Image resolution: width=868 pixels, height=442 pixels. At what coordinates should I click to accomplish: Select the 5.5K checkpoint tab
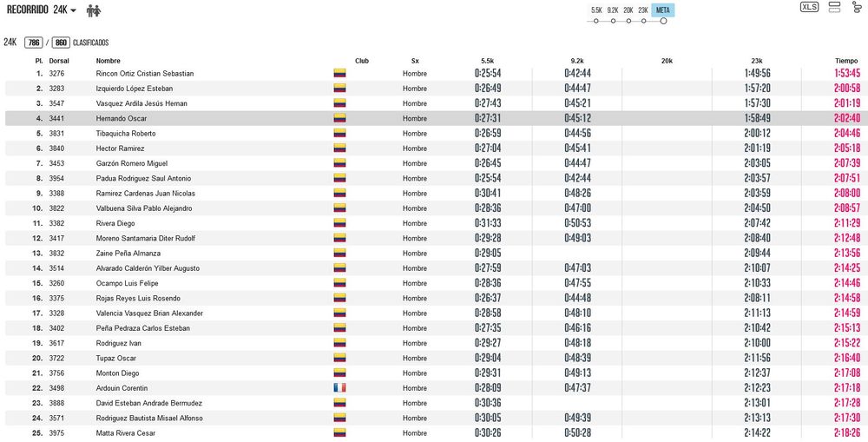pyautogui.click(x=596, y=10)
